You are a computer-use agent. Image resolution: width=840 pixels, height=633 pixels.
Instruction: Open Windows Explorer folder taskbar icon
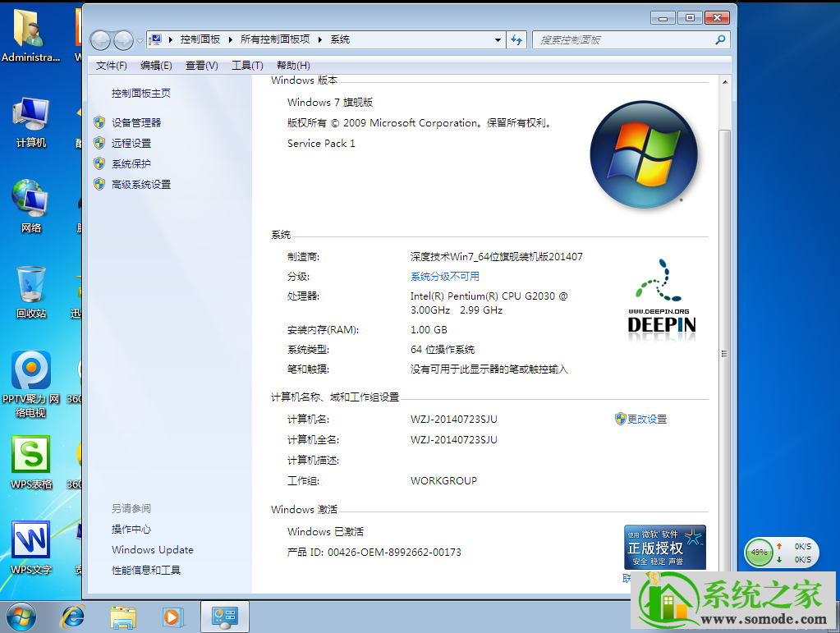click(123, 617)
